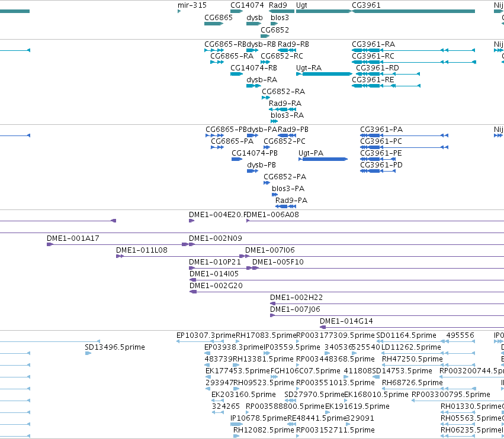This screenshot has height=439, width=504.
Task: Click transcript CG14074-RB
Action: [x=236, y=74]
